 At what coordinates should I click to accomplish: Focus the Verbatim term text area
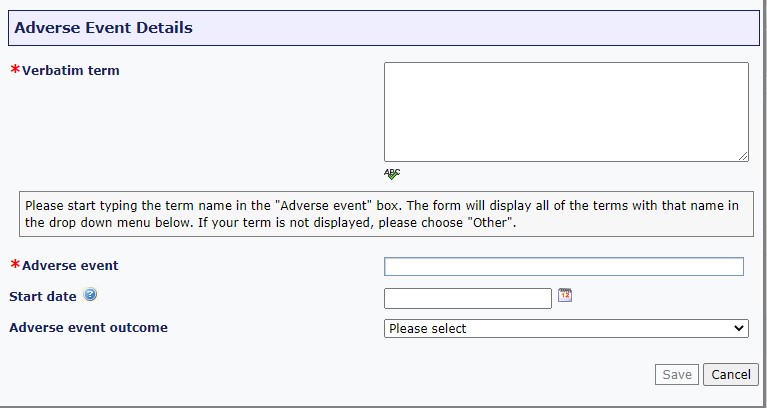pyautogui.click(x=565, y=111)
